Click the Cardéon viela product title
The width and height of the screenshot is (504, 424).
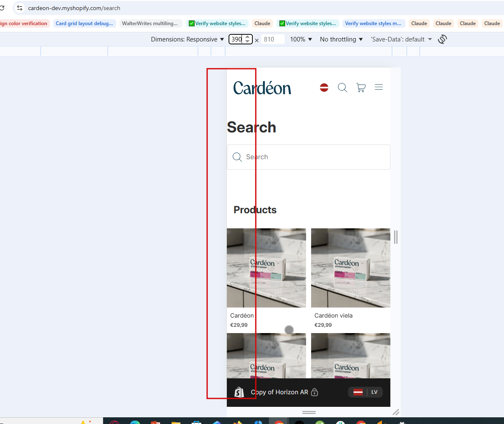point(333,315)
